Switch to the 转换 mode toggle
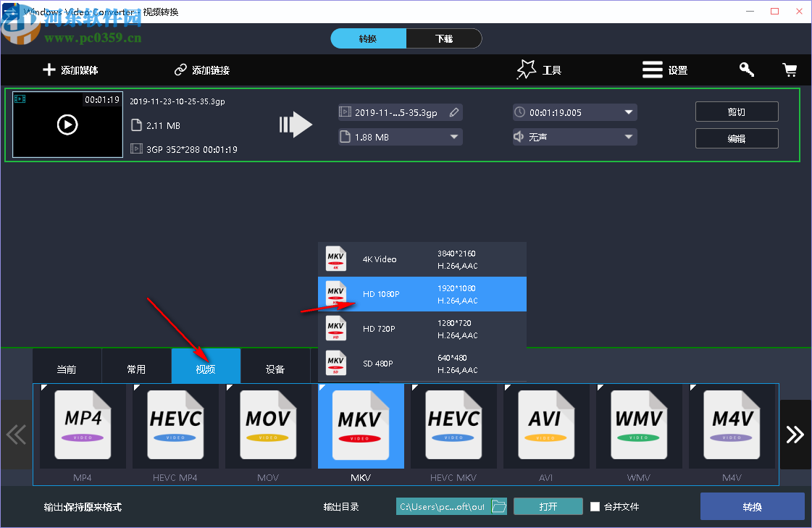This screenshot has height=528, width=812. click(368, 38)
